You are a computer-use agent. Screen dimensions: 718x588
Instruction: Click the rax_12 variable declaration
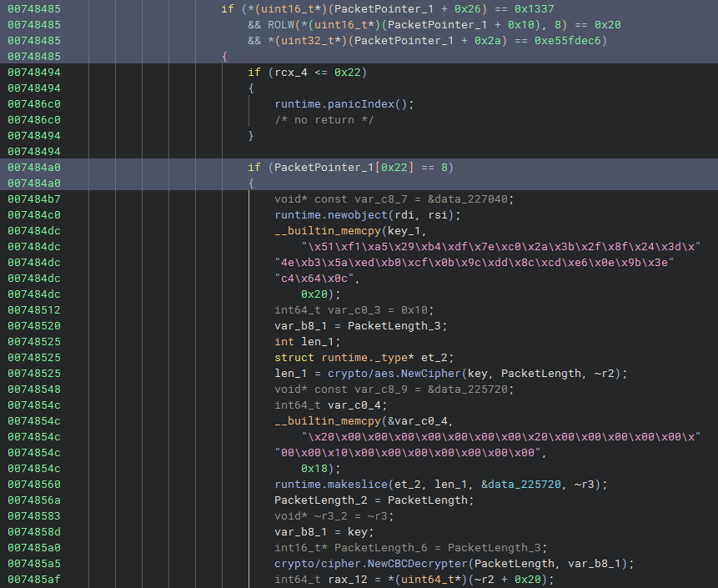click(x=338, y=579)
